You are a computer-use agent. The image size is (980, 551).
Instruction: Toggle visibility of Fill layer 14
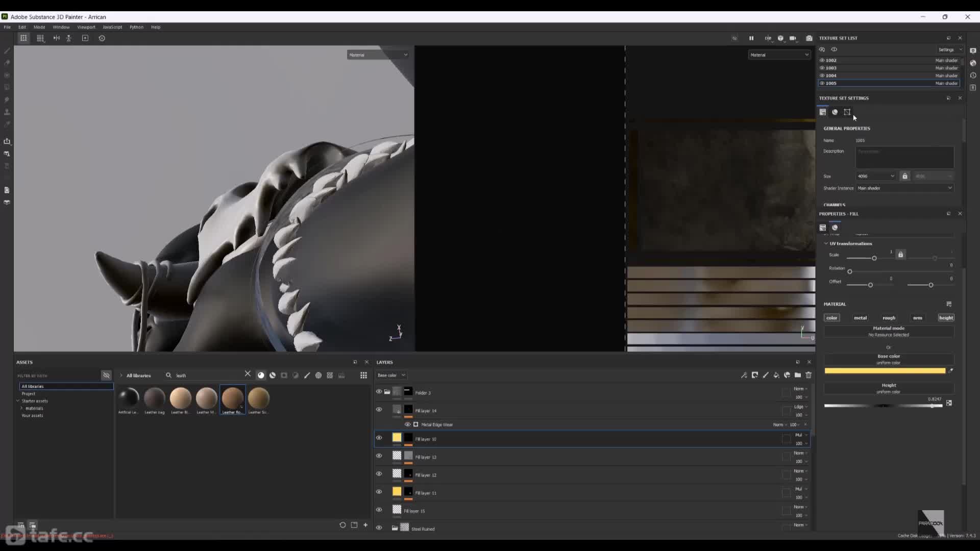tap(379, 409)
